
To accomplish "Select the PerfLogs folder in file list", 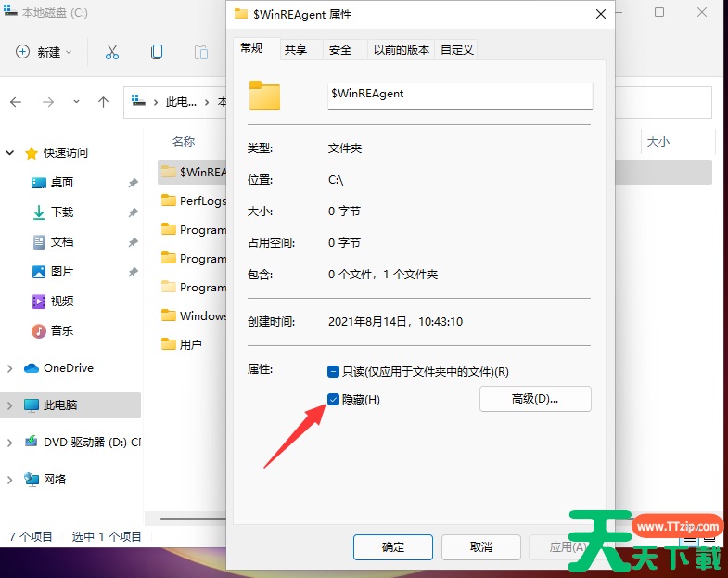I will [193, 200].
